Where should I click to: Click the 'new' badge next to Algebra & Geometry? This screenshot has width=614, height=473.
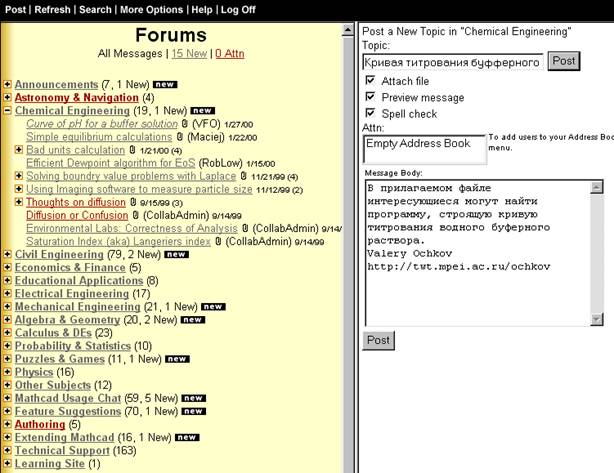(193, 320)
